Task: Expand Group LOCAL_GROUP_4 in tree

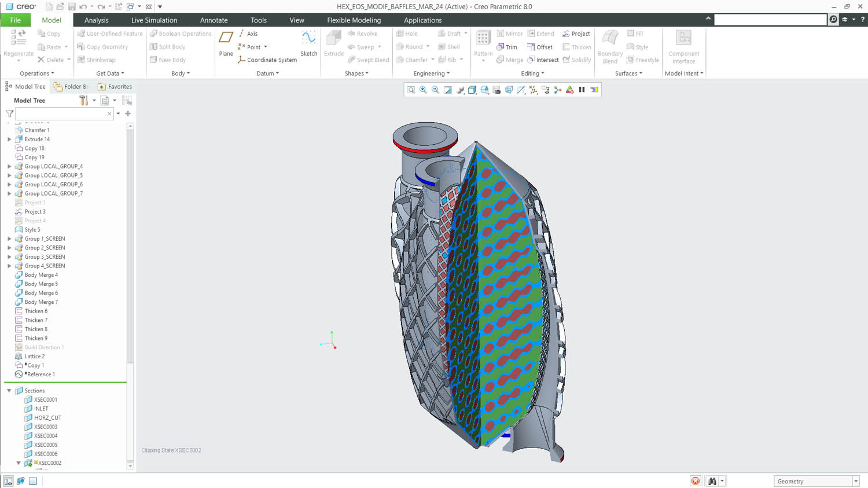Action: click(x=9, y=166)
